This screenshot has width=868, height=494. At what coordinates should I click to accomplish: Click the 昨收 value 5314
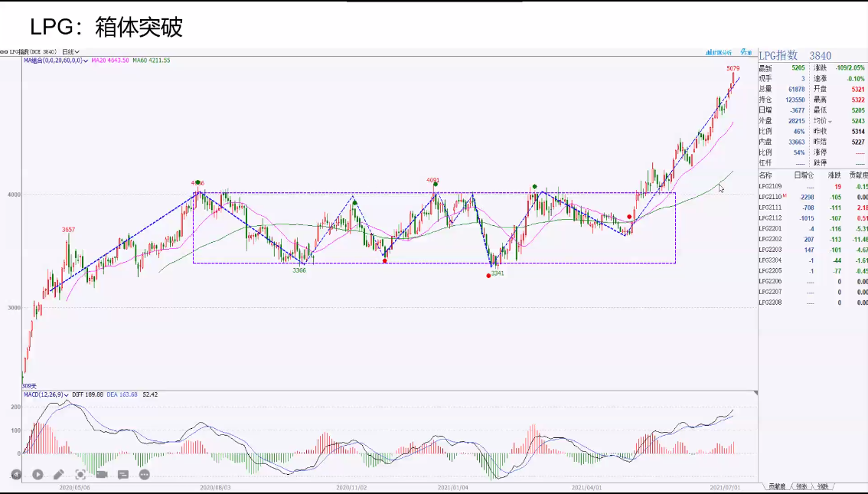point(858,132)
